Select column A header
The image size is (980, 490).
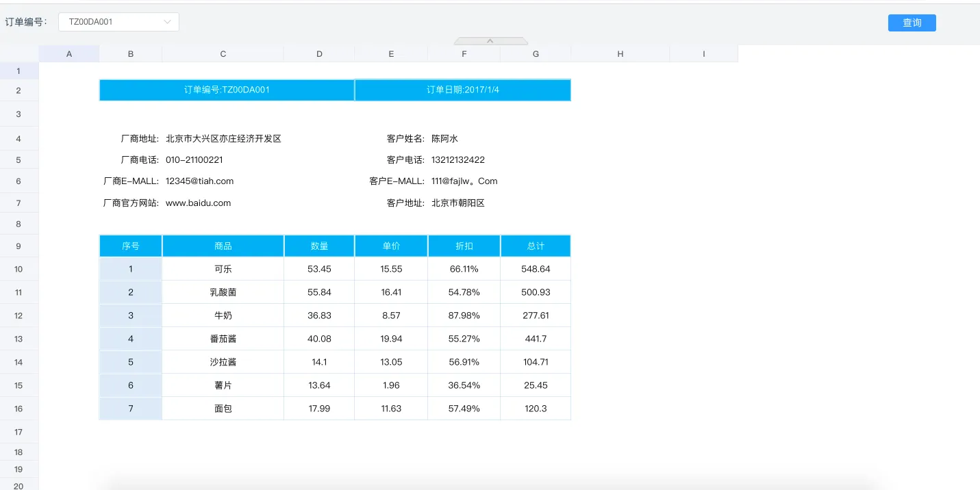pos(69,54)
